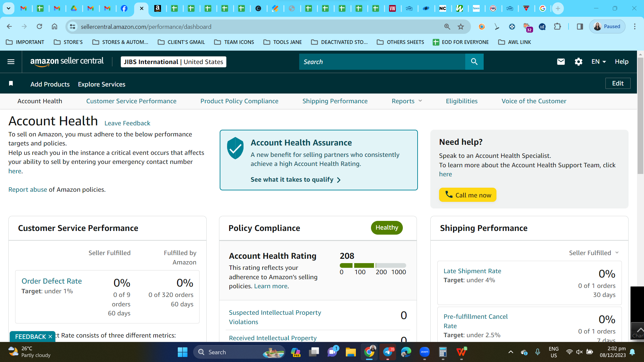Click the Edit button
Image resolution: width=644 pixels, height=362 pixels.
click(618, 83)
